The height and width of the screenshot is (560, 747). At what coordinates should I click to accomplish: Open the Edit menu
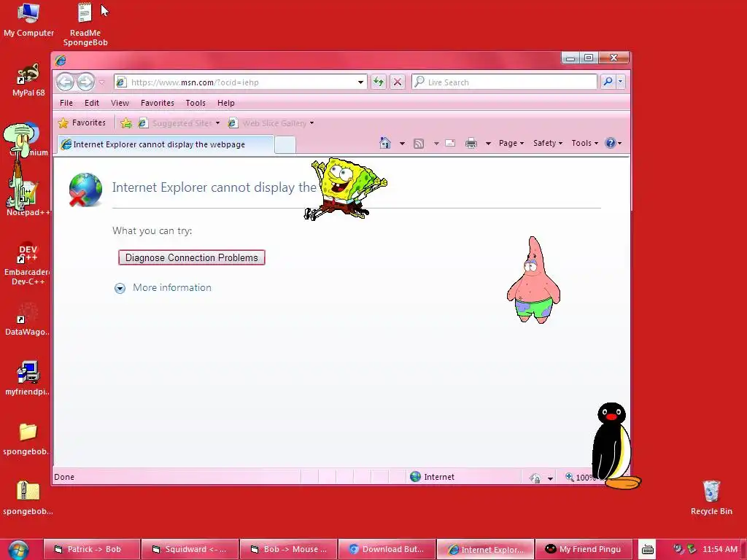(91, 103)
